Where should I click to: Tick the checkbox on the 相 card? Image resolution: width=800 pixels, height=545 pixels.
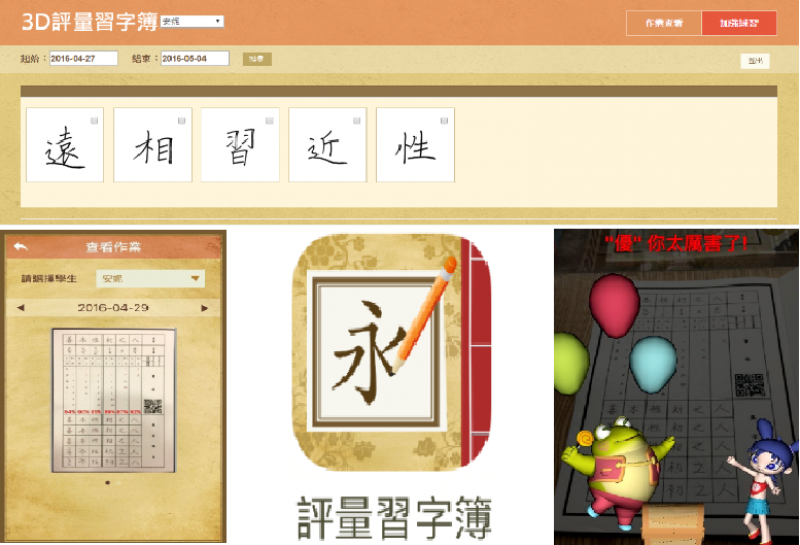(x=182, y=121)
